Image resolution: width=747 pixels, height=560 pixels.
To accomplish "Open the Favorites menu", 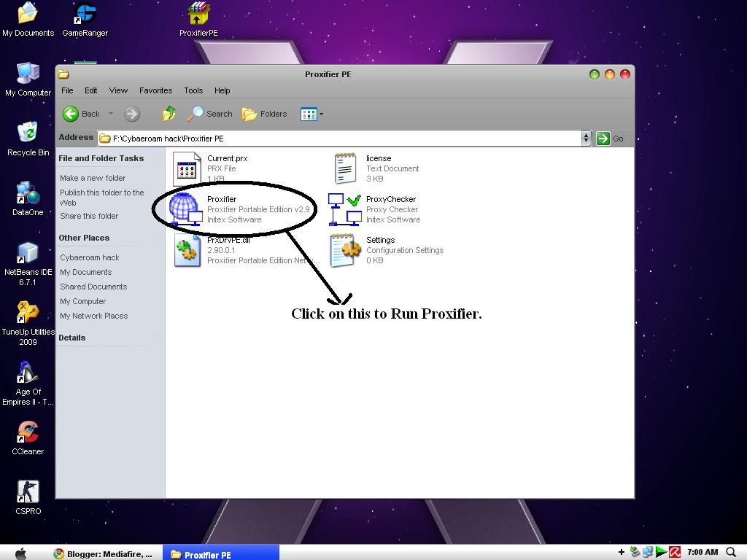I will point(156,90).
